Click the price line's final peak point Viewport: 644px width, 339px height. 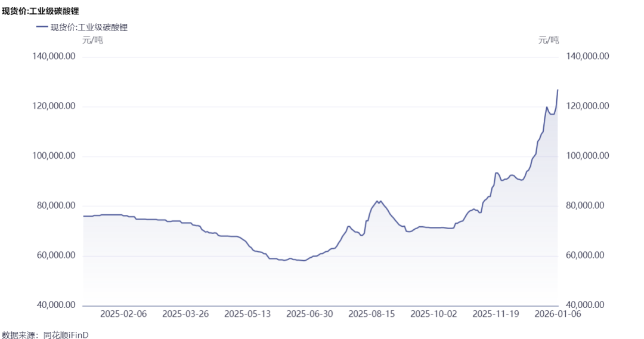558,90
